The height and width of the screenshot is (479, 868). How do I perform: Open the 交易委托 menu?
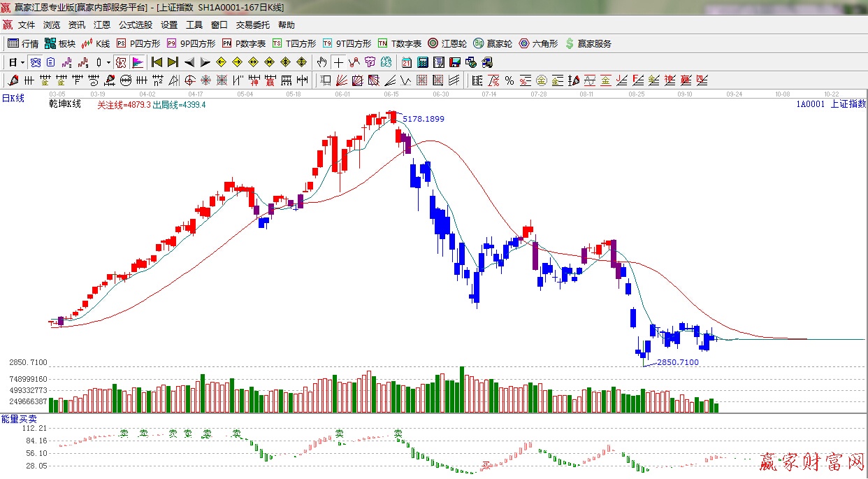[252, 24]
